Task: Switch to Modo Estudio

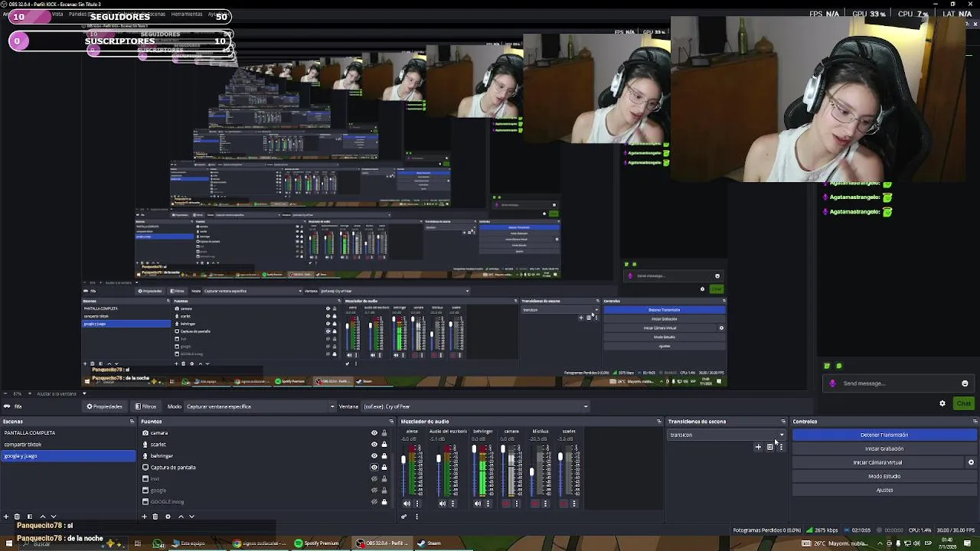Action: [884, 476]
